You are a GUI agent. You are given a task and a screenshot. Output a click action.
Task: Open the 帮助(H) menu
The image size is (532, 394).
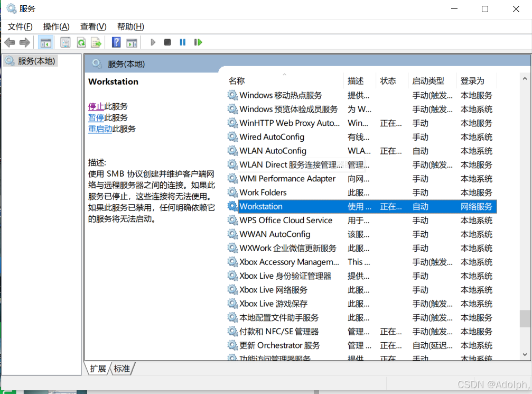[130, 26]
